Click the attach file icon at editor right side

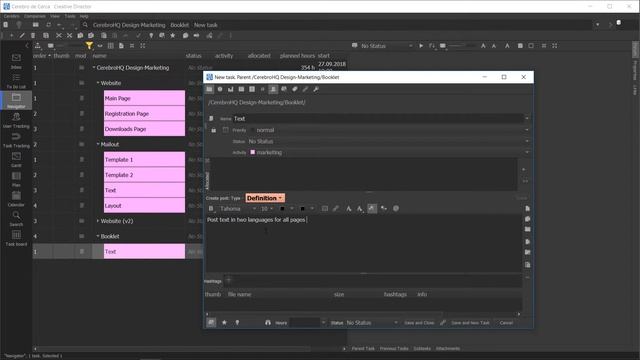(x=527, y=209)
